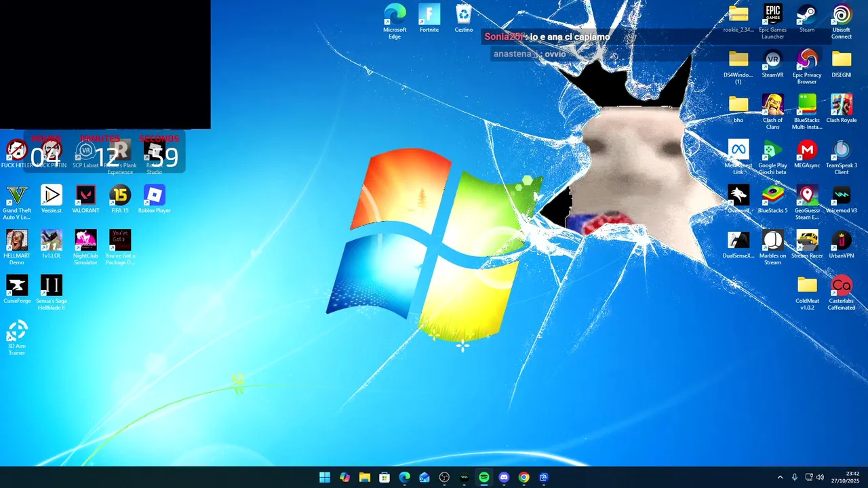This screenshot has width=868, height=488.
Task: Open the volume control in tray
Action: tap(820, 477)
